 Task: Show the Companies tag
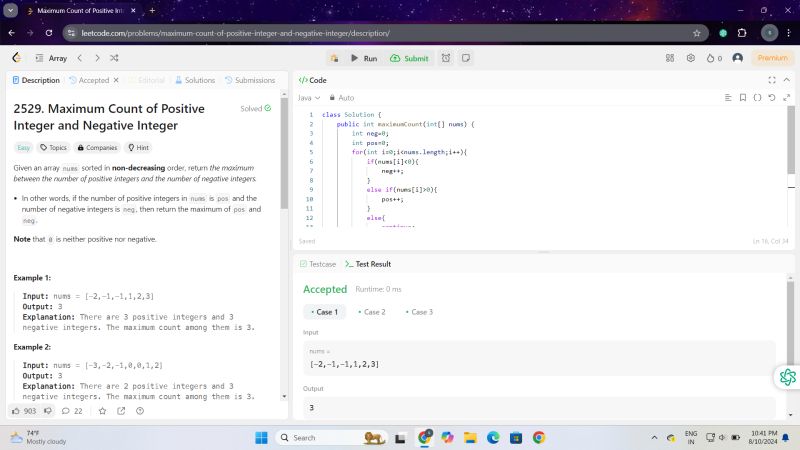tap(97, 147)
